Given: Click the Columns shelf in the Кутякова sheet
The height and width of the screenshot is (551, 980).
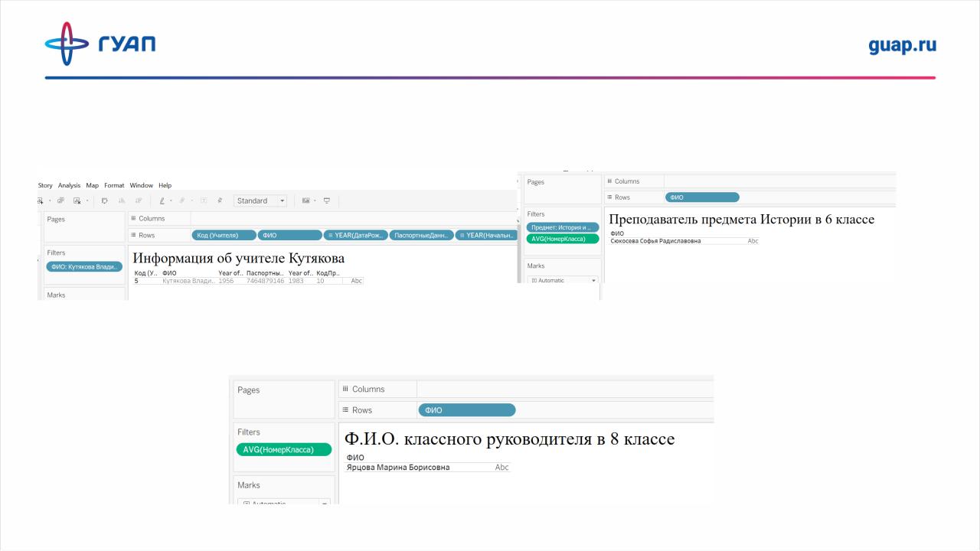Looking at the screenshot, I should click(322, 219).
